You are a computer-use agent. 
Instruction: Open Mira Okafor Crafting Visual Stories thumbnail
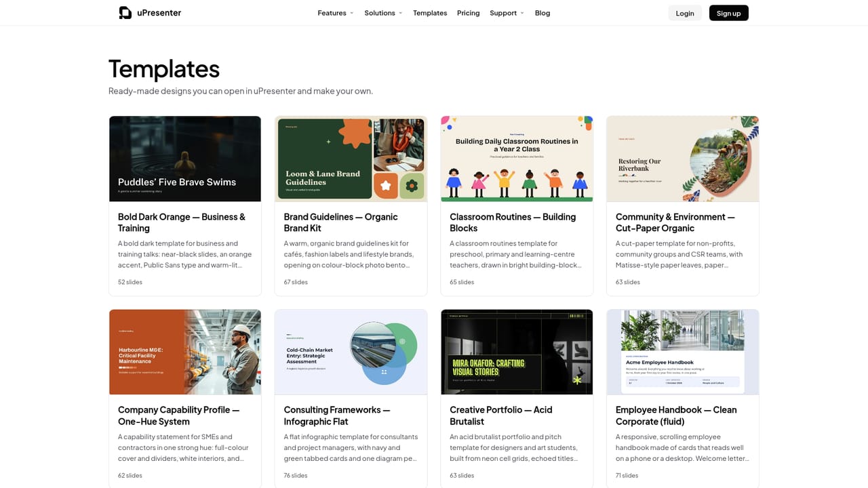[517, 352]
